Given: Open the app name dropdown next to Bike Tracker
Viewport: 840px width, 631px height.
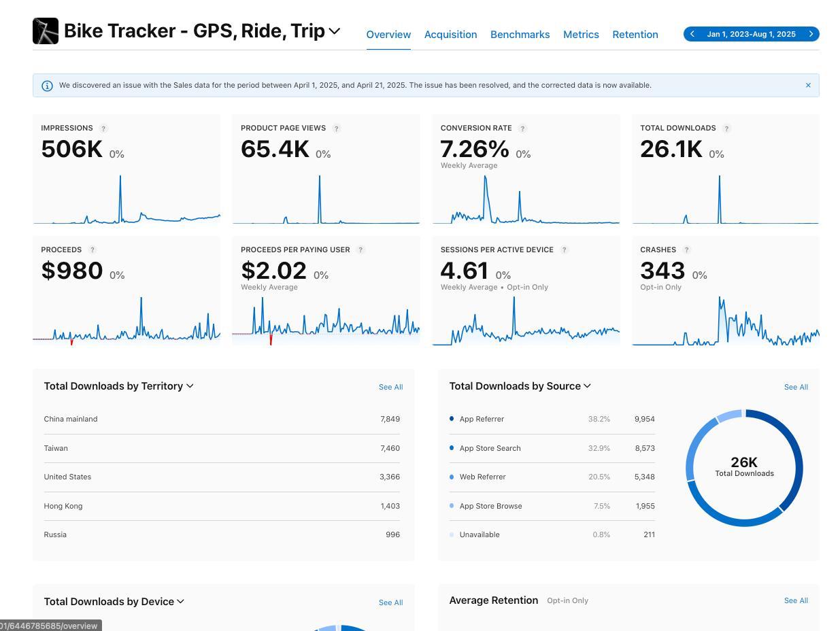Looking at the screenshot, I should pyautogui.click(x=334, y=31).
